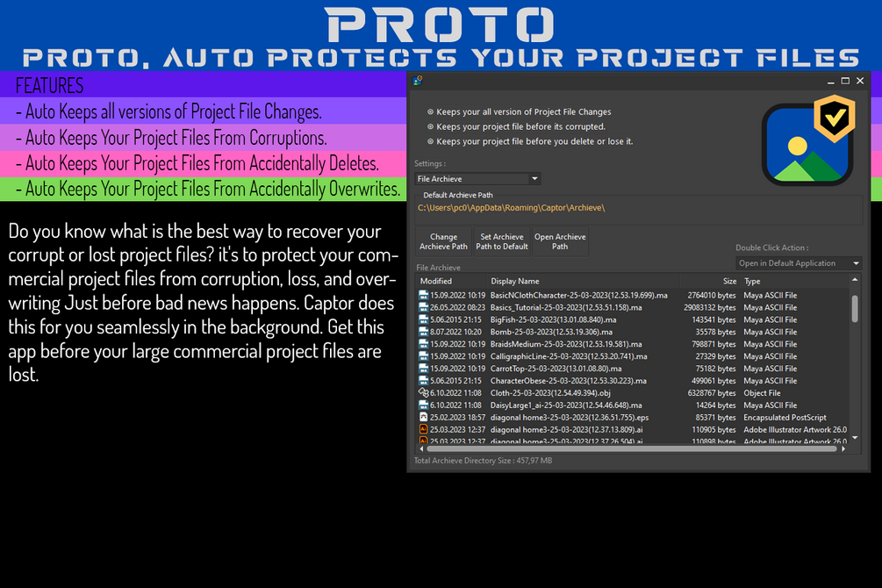Click the file icon of the BigFish row
Screen dimensions: 882x588
pyautogui.click(x=424, y=319)
